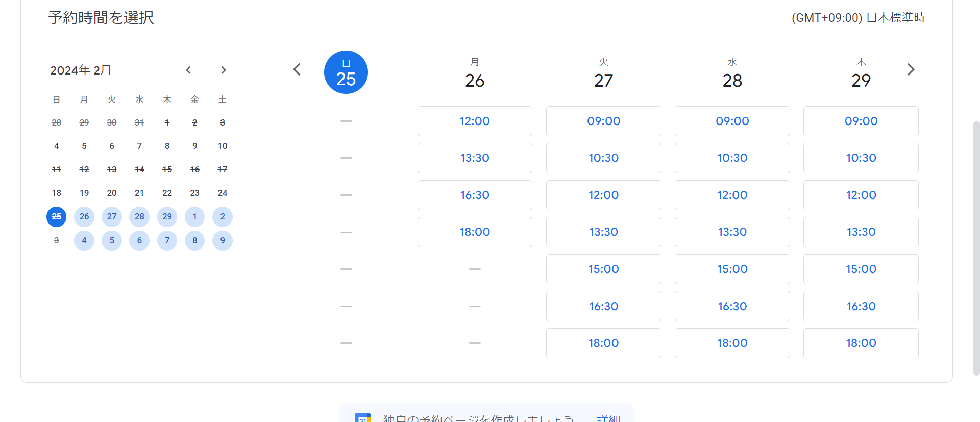Select the 16:30 slot on Tuesday 27
980x422 pixels.
pos(603,306)
